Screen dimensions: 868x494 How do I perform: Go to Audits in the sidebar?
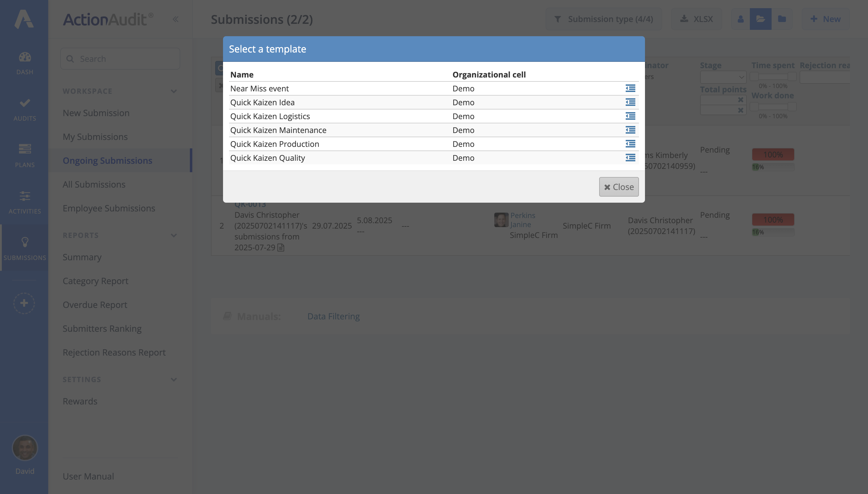coord(24,109)
